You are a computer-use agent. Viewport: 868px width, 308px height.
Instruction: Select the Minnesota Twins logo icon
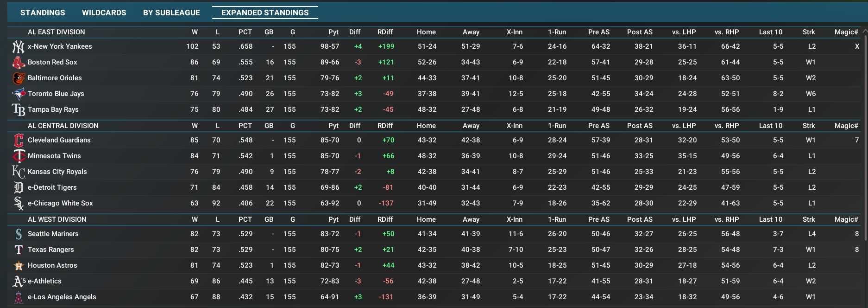(x=18, y=156)
